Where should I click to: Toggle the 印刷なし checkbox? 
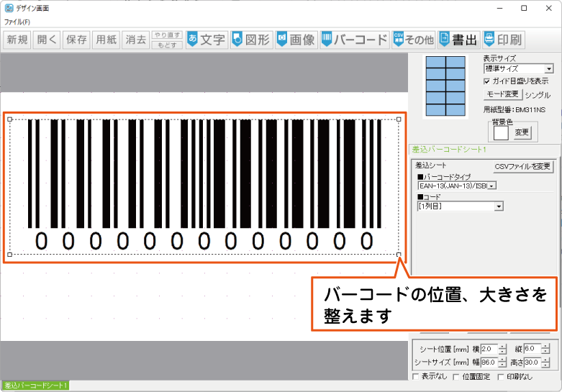coord(501,377)
